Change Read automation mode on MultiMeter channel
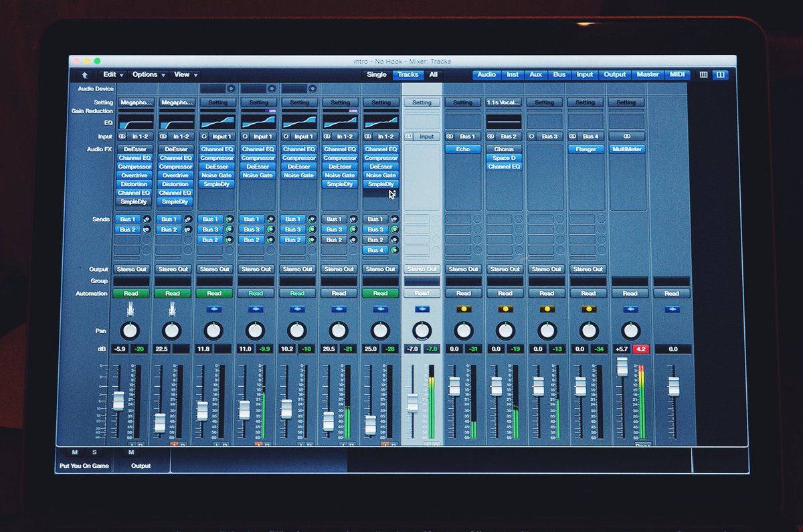 (x=630, y=293)
